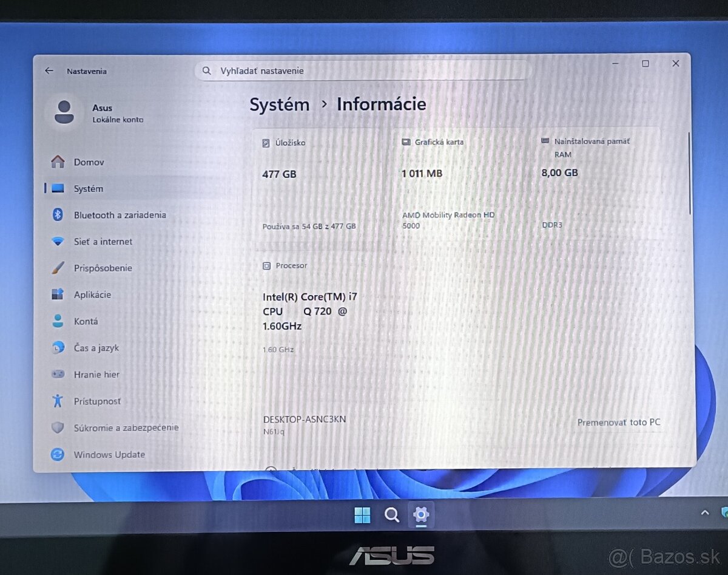Click Systém in the breadcrumb

[x=280, y=104]
